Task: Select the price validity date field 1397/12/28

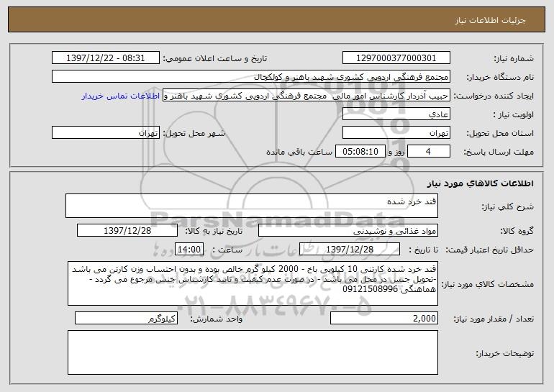Action: [350, 250]
